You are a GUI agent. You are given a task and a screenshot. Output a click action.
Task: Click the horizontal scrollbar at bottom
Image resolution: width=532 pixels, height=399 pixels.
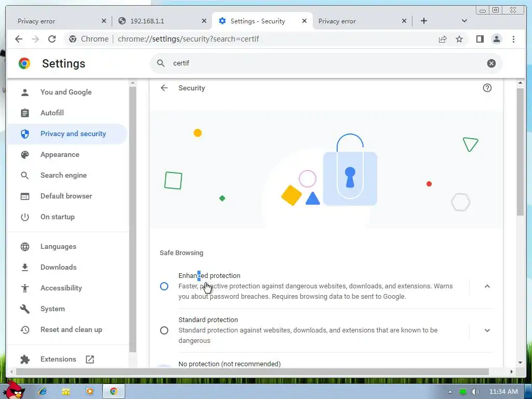[x=252, y=372]
